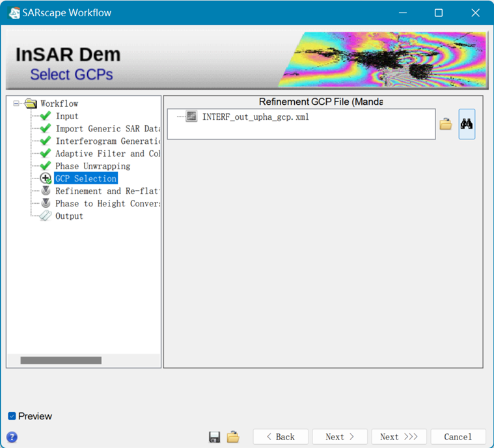The width and height of the screenshot is (494, 448).
Task: Maximize the SARscape Workflow window
Action: coord(439,12)
